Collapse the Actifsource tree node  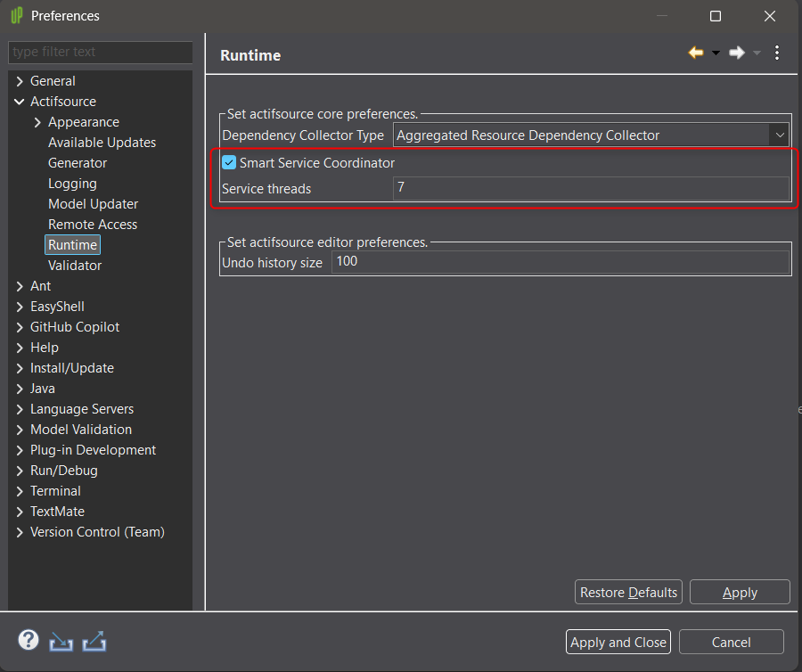click(x=20, y=102)
